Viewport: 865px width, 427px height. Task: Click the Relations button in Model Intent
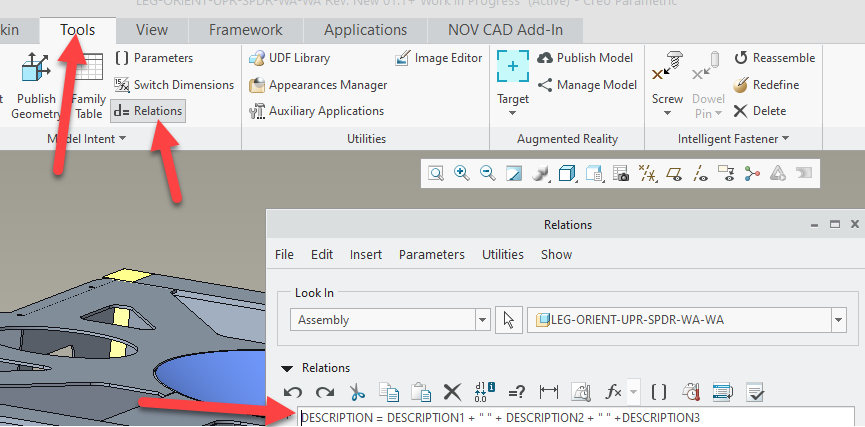148,111
